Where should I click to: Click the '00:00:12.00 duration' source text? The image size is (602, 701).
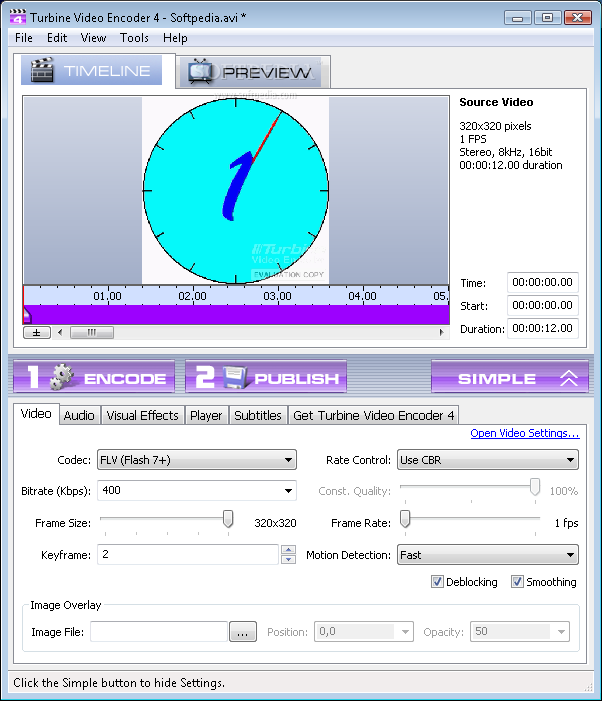tap(511, 165)
